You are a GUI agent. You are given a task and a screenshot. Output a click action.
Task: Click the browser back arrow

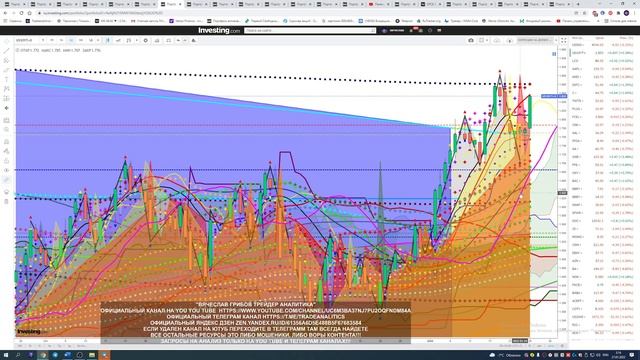[5, 13]
